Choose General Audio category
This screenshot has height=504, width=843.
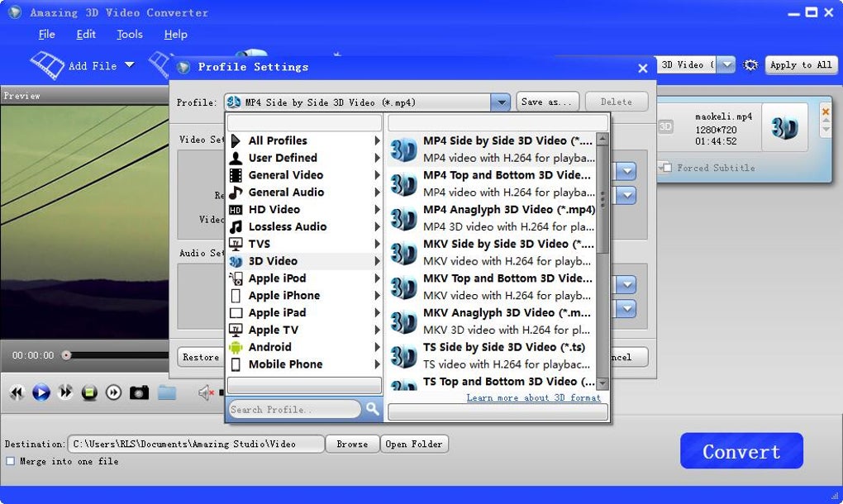[x=304, y=193]
